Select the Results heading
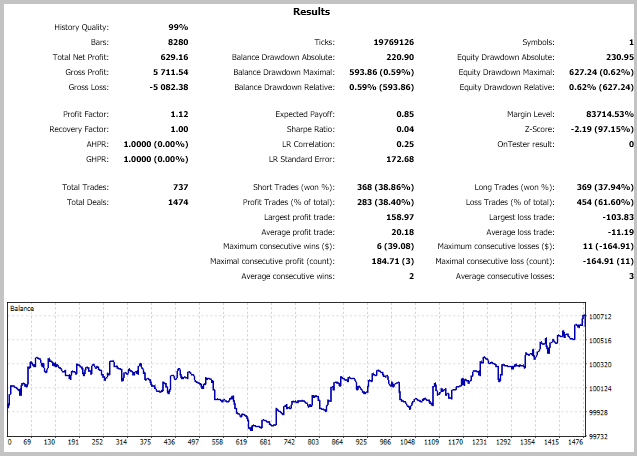The image size is (637, 456). pyautogui.click(x=311, y=12)
